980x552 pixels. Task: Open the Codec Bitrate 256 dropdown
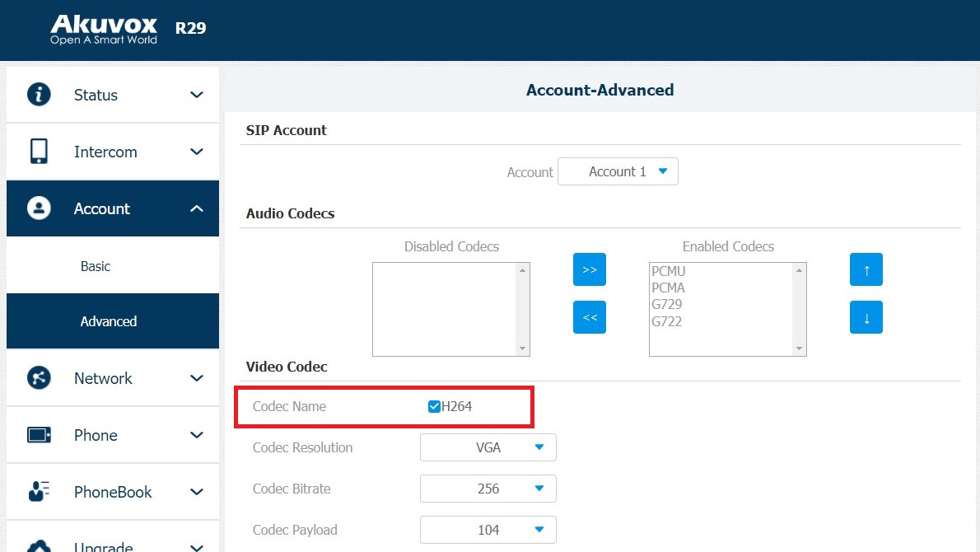pyautogui.click(x=488, y=489)
